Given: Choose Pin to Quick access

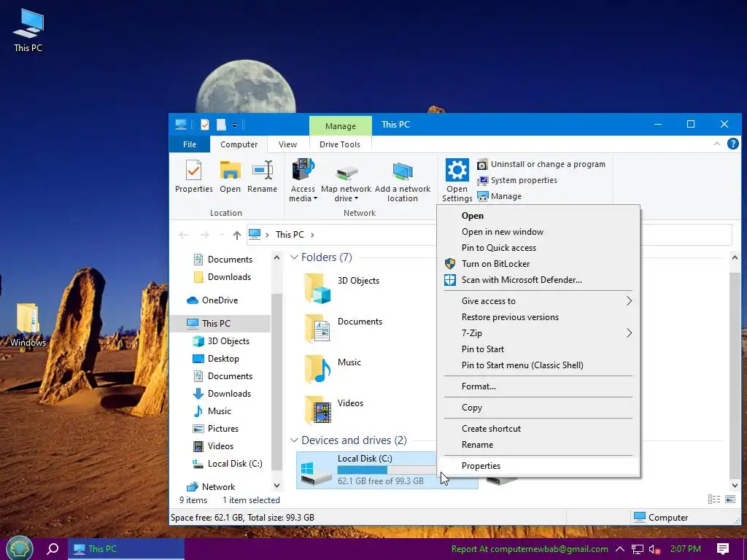Looking at the screenshot, I should pyautogui.click(x=539, y=248).
